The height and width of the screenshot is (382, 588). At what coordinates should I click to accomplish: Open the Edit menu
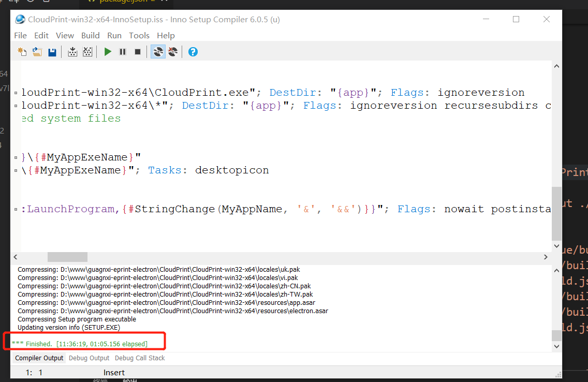coord(41,36)
